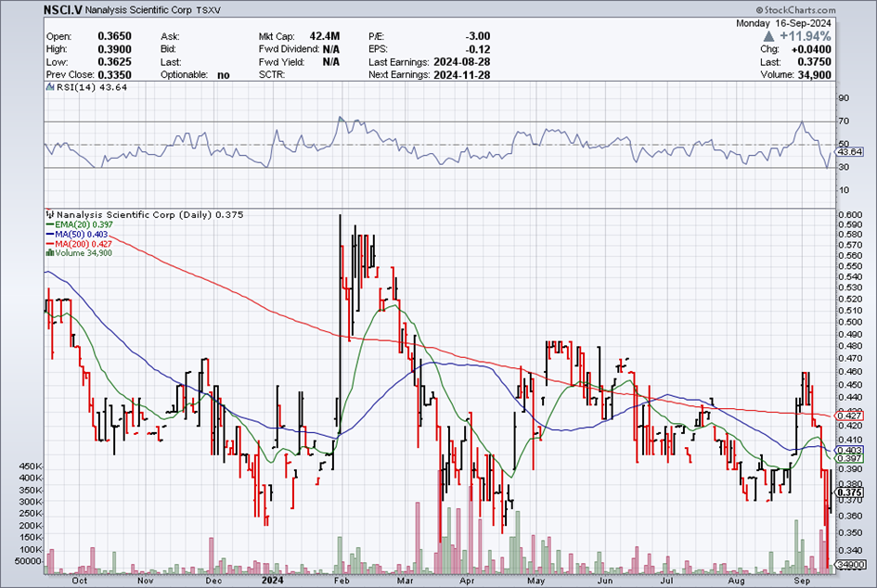Select the +11.94% percent change

click(x=806, y=36)
